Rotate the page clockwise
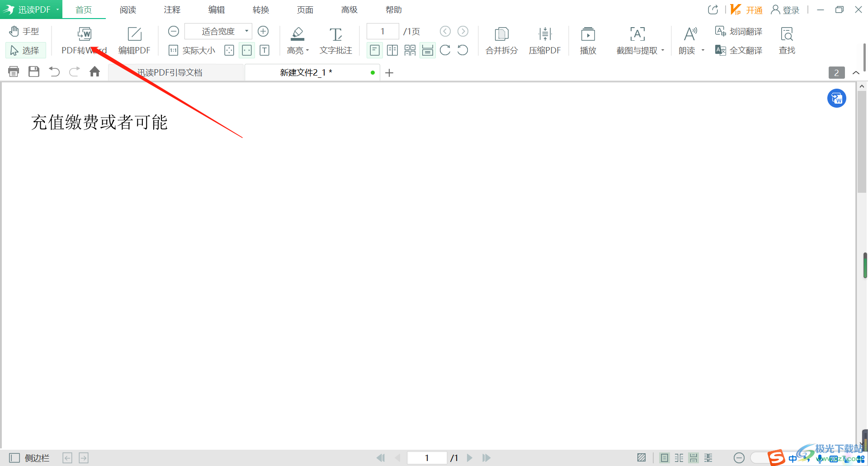Viewport: 868px width, 466px height. point(445,50)
